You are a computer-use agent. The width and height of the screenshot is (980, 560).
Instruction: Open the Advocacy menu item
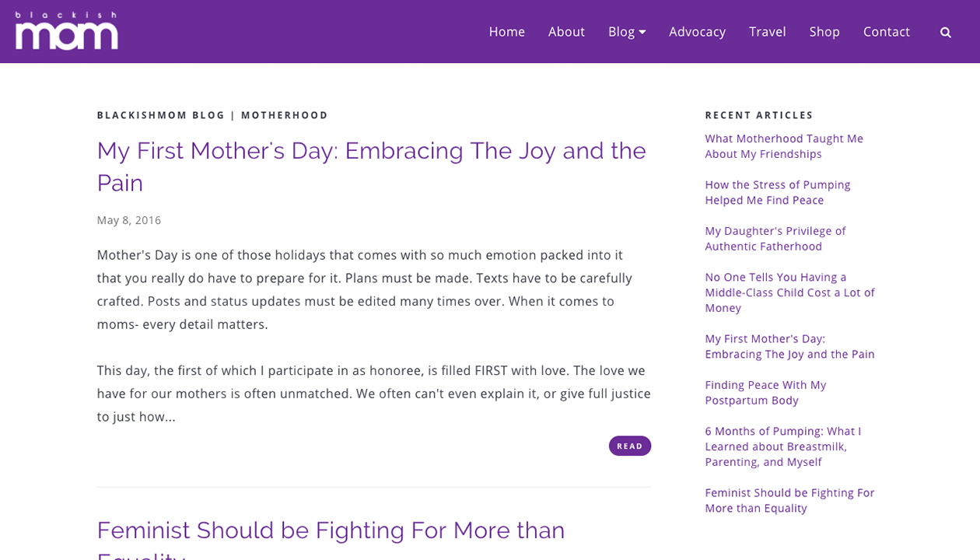[697, 32]
